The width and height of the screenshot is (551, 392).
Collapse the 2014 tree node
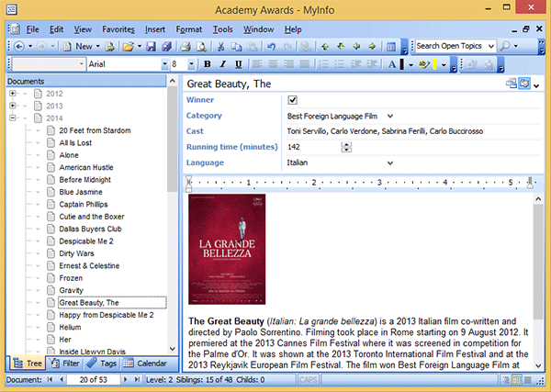13,118
